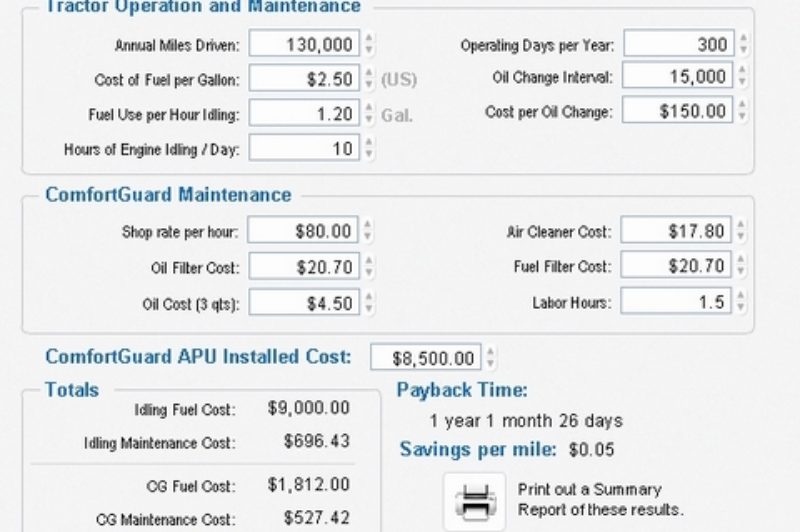Click the Air Cleaner Cost field
Image resolution: width=800 pixels, height=532 pixels.
pos(676,230)
